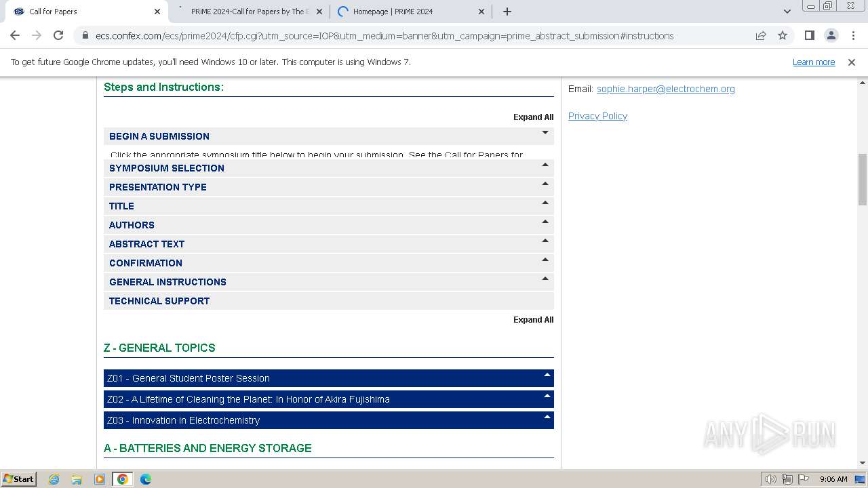Switch to Call for Papers tab
This screenshot has width=868, height=488.
click(86, 12)
